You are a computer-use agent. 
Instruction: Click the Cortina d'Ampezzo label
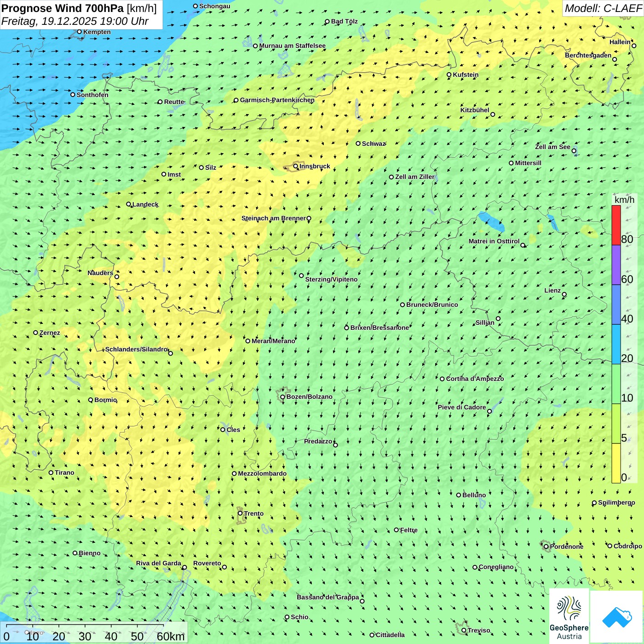click(475, 379)
